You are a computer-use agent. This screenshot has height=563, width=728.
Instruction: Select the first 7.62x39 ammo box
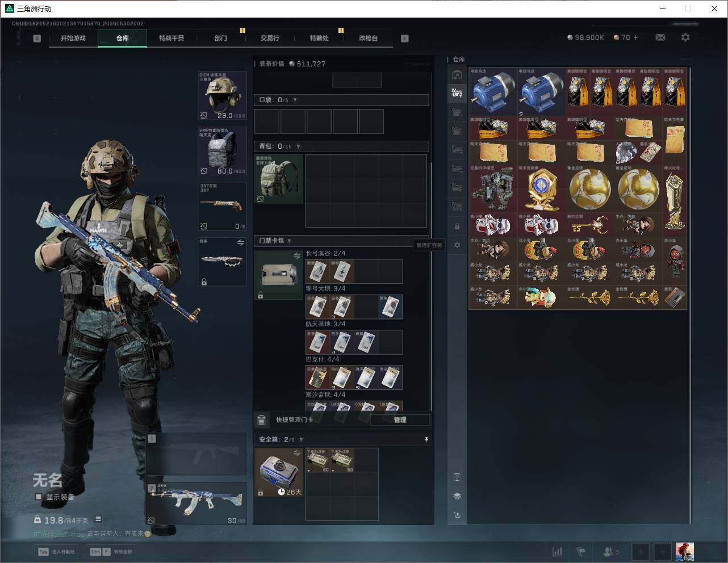pyautogui.click(x=318, y=460)
